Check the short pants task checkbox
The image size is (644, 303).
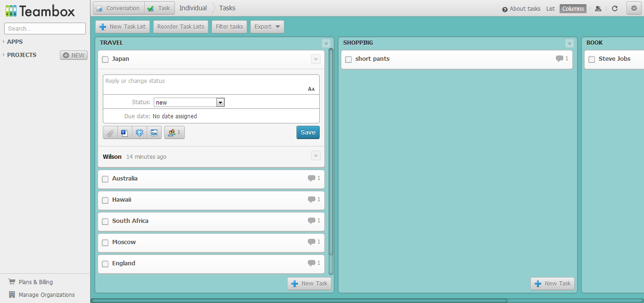pyautogui.click(x=348, y=59)
